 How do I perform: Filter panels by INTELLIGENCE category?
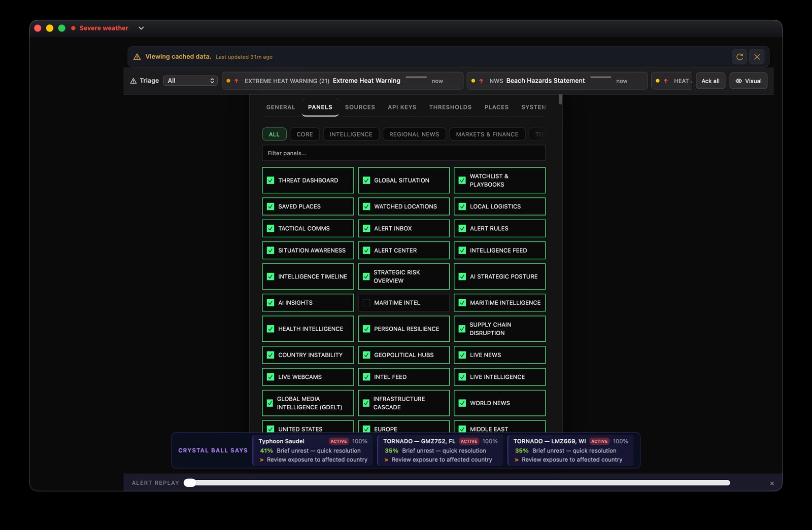click(x=351, y=134)
